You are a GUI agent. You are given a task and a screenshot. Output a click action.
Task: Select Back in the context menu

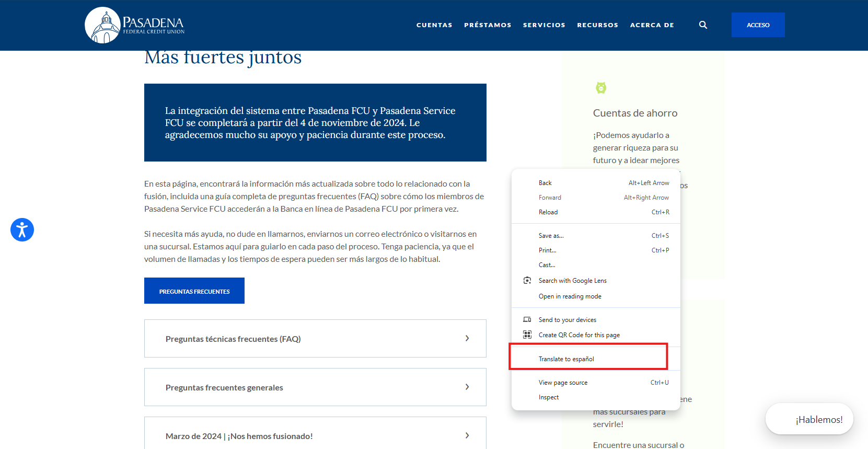coord(596,183)
